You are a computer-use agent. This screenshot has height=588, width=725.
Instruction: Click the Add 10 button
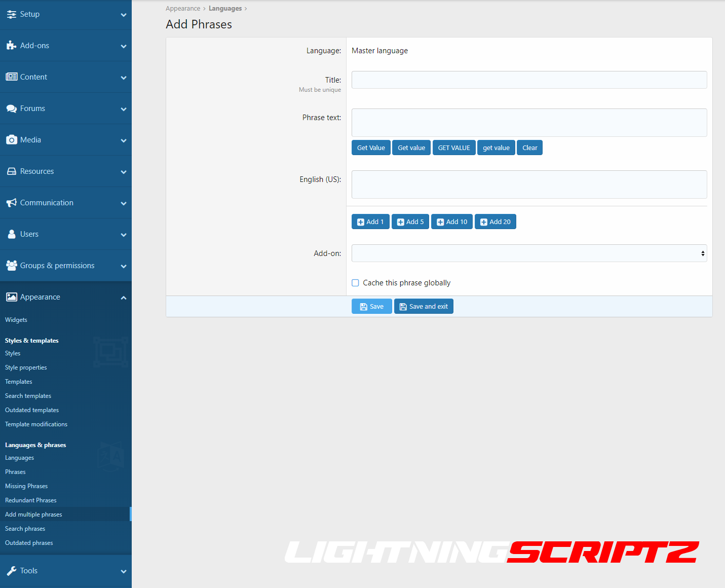452,222
